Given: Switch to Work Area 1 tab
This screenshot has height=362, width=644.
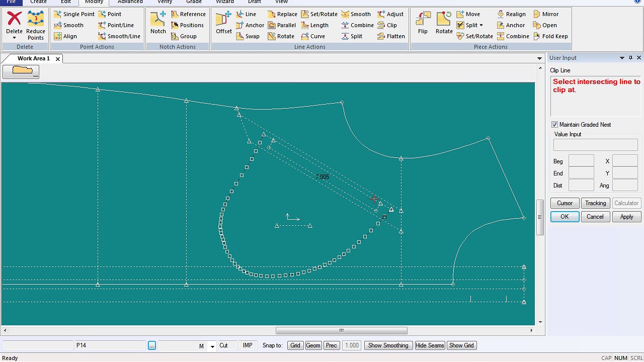Looking at the screenshot, I should tap(33, 58).
